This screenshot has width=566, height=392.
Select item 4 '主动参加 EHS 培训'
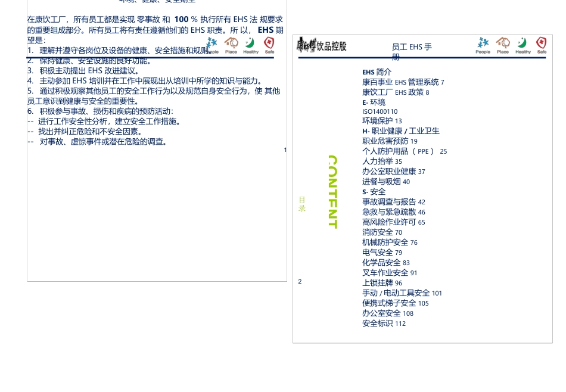click(144, 80)
